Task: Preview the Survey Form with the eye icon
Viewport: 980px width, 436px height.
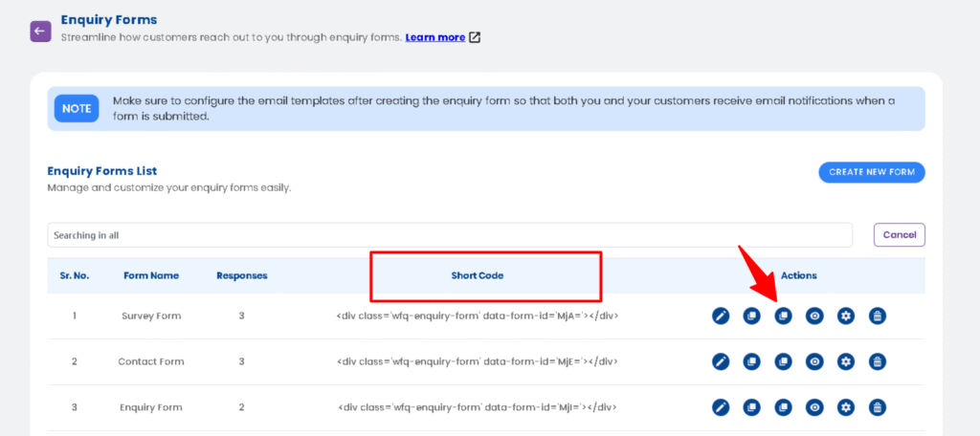Action: point(814,316)
